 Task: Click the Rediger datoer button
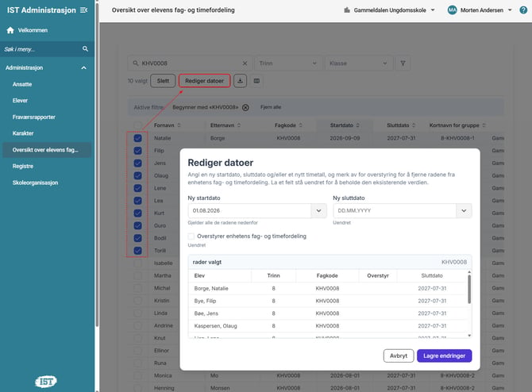tap(205, 81)
